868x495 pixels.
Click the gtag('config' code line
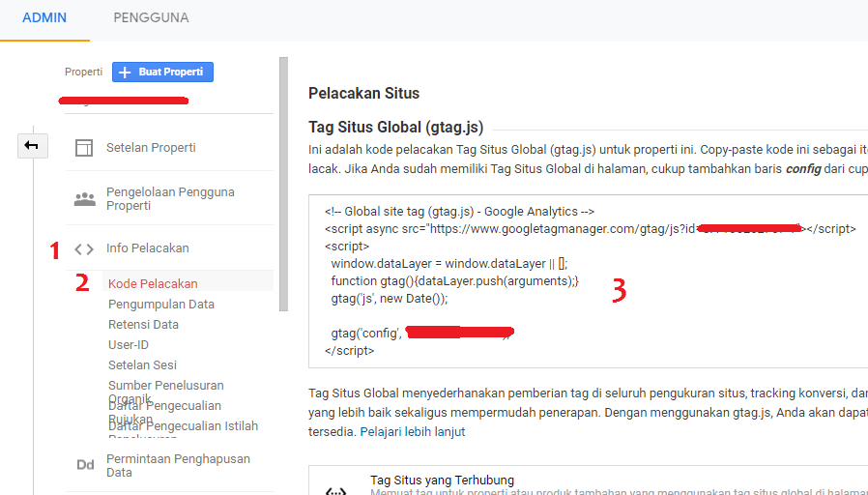pos(420,334)
